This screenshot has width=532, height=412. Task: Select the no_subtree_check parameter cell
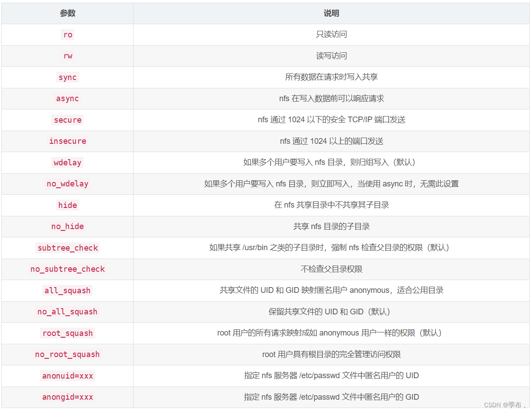pyautogui.click(x=68, y=269)
